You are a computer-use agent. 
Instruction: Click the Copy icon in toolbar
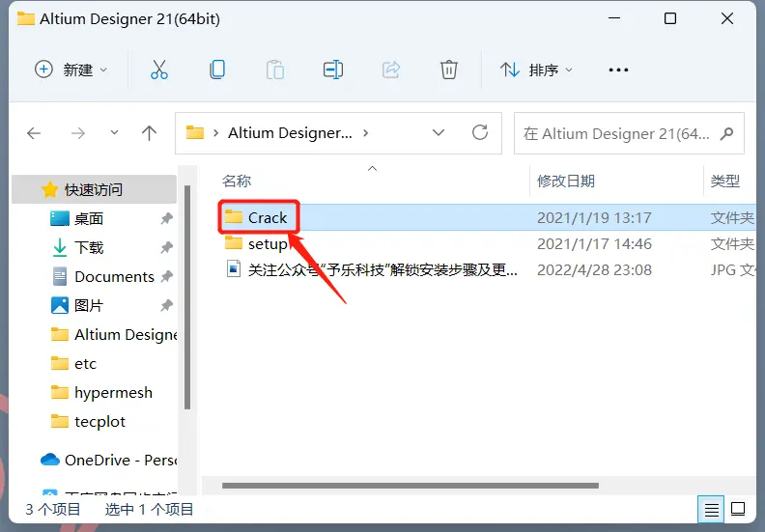coord(217,70)
